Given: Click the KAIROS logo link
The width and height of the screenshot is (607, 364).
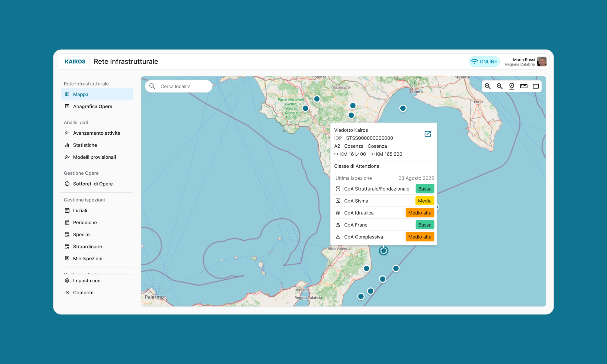Looking at the screenshot, I should (75, 62).
